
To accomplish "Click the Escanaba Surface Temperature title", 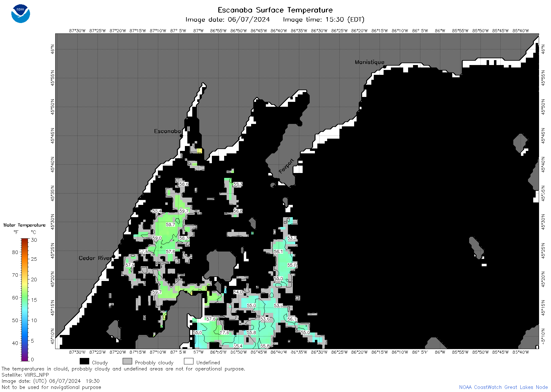I will click(x=275, y=10).
